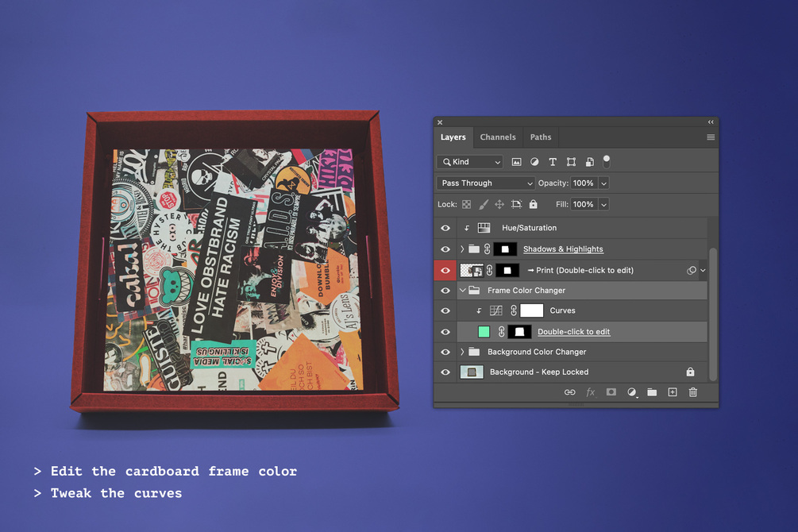Toggle visibility of Print layer

[x=445, y=270]
